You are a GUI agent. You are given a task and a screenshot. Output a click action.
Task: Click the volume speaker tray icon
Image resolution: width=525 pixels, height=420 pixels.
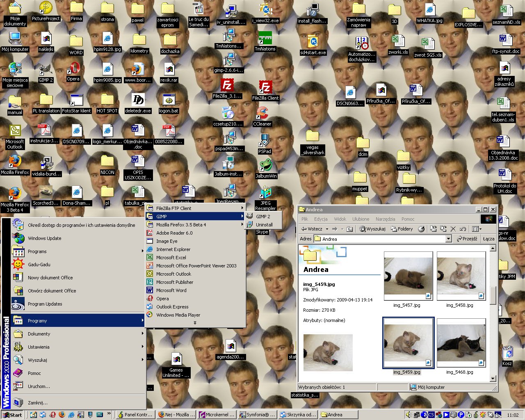(408, 415)
